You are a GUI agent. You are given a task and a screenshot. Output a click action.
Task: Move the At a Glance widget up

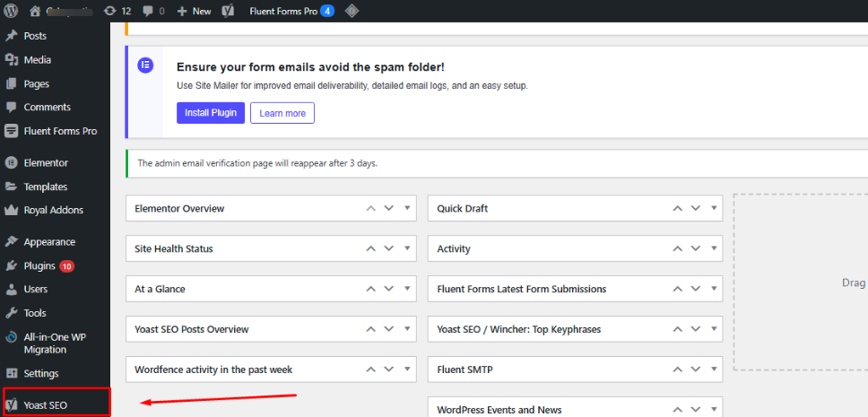pos(370,289)
